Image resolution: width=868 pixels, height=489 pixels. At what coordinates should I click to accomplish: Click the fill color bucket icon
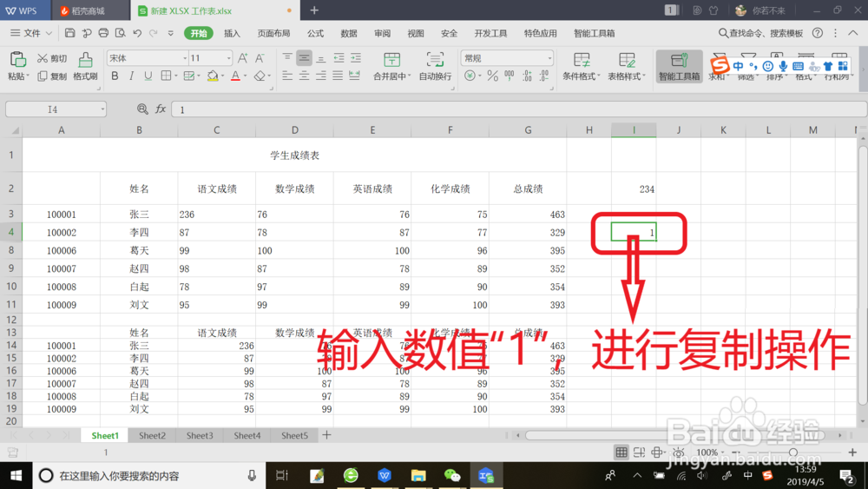pos(212,76)
